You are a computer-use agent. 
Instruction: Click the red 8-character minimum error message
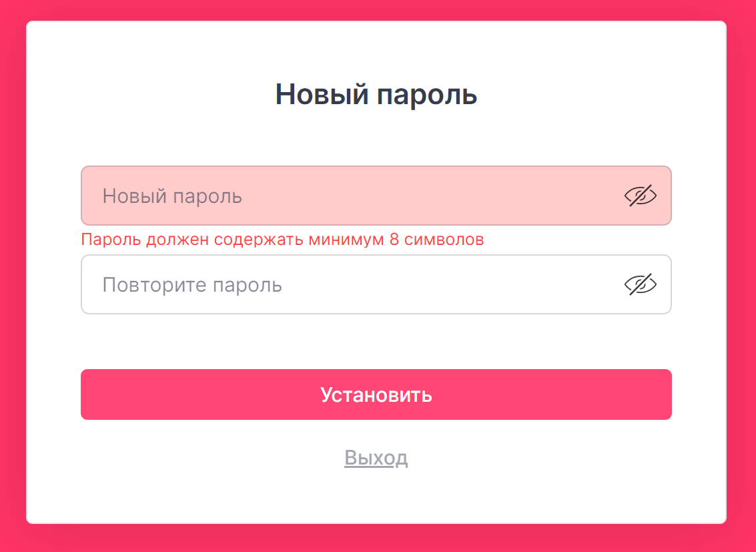click(x=282, y=239)
